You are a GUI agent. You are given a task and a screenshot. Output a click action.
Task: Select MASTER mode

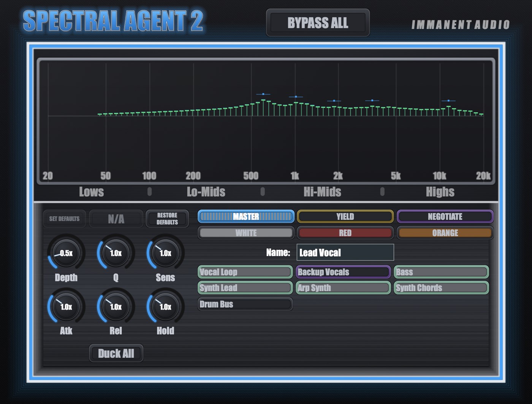tap(246, 216)
